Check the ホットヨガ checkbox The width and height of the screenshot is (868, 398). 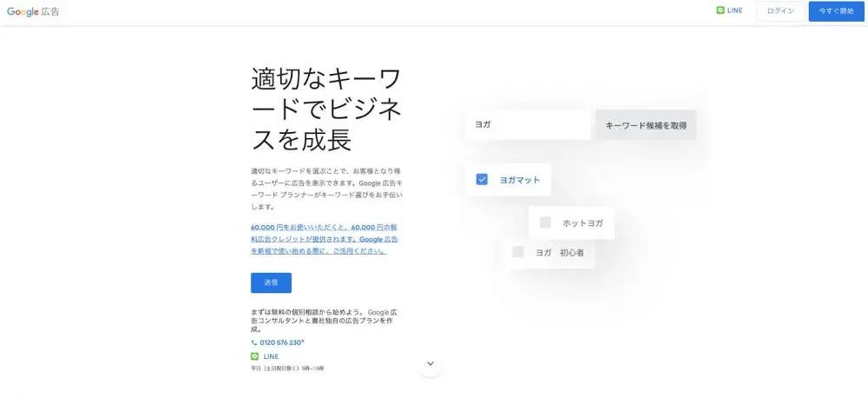(x=545, y=223)
